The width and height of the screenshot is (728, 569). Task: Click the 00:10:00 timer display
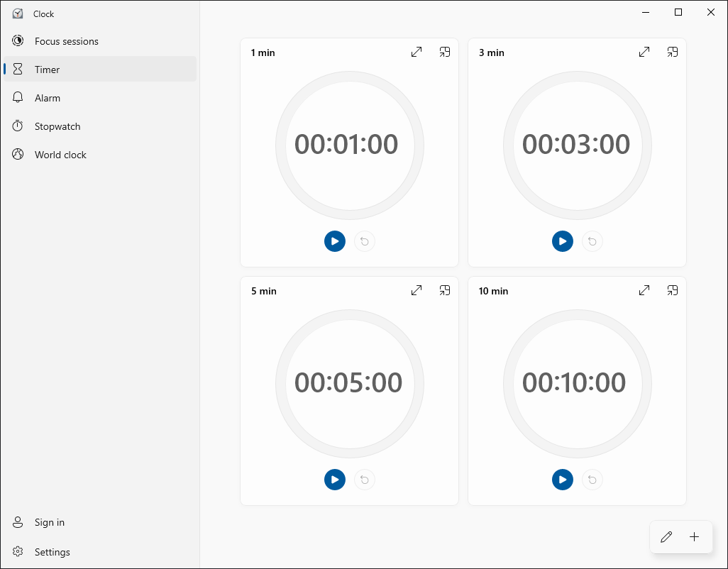[574, 383]
